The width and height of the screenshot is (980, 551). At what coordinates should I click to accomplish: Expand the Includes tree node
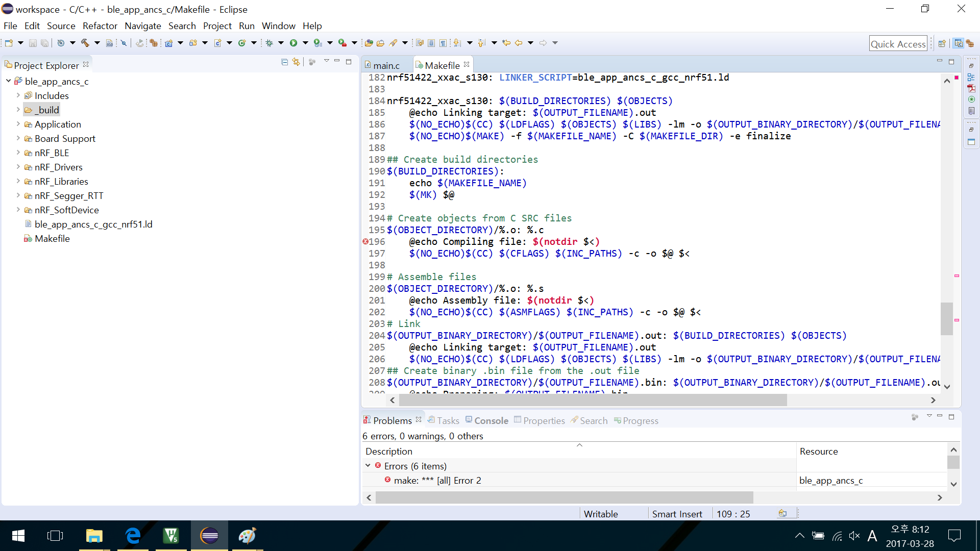pos(18,95)
